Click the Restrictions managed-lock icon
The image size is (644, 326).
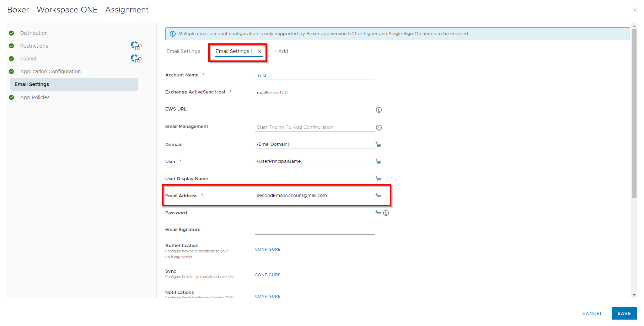[x=136, y=46]
